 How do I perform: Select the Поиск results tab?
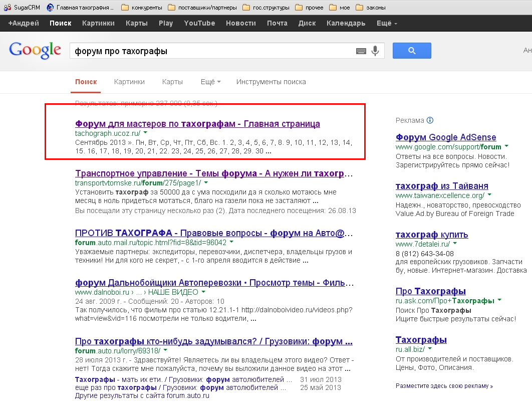pos(86,82)
